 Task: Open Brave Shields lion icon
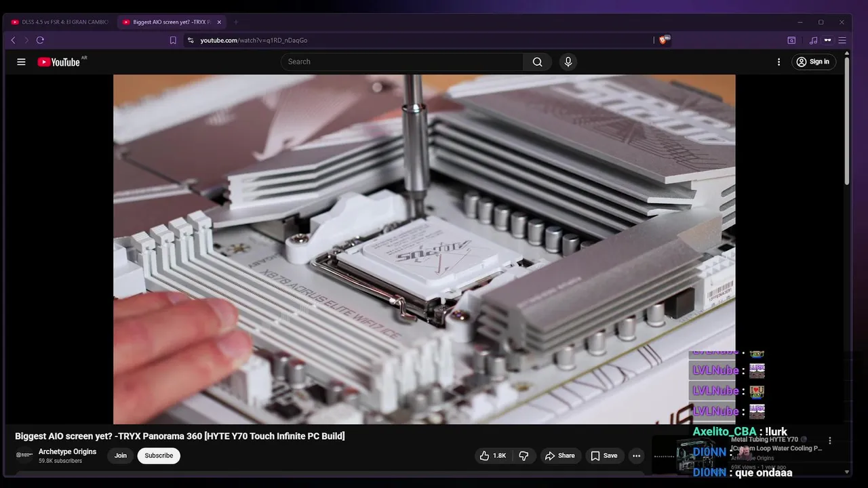tap(664, 40)
